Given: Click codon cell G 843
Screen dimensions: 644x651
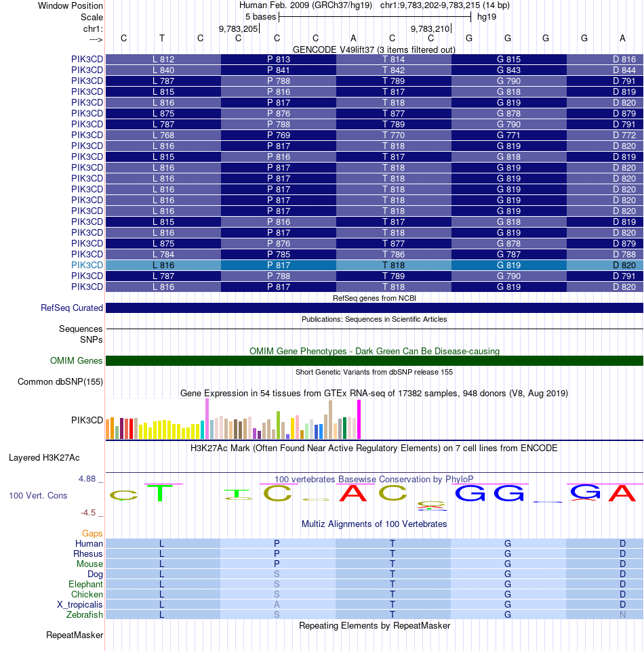Looking at the screenshot, I should [x=508, y=70].
